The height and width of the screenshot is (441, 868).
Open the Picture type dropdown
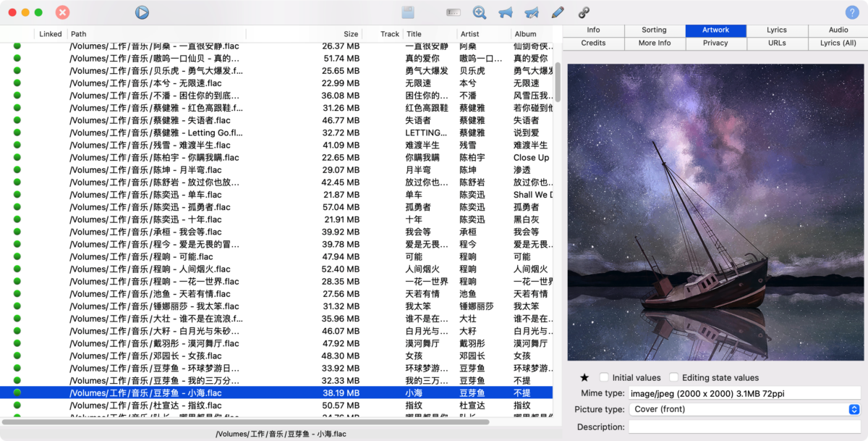[x=744, y=409]
